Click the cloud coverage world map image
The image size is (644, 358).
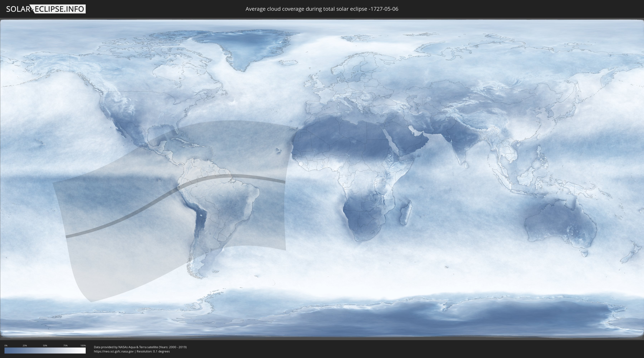(322, 179)
